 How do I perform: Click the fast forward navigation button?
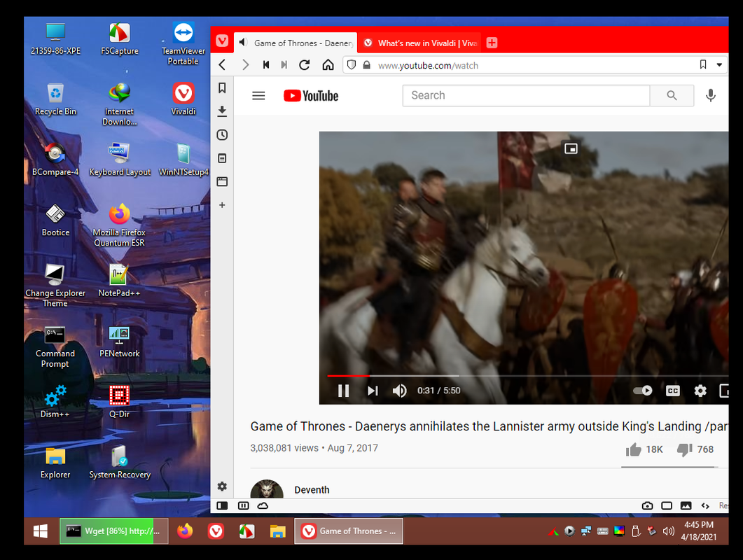coord(284,65)
